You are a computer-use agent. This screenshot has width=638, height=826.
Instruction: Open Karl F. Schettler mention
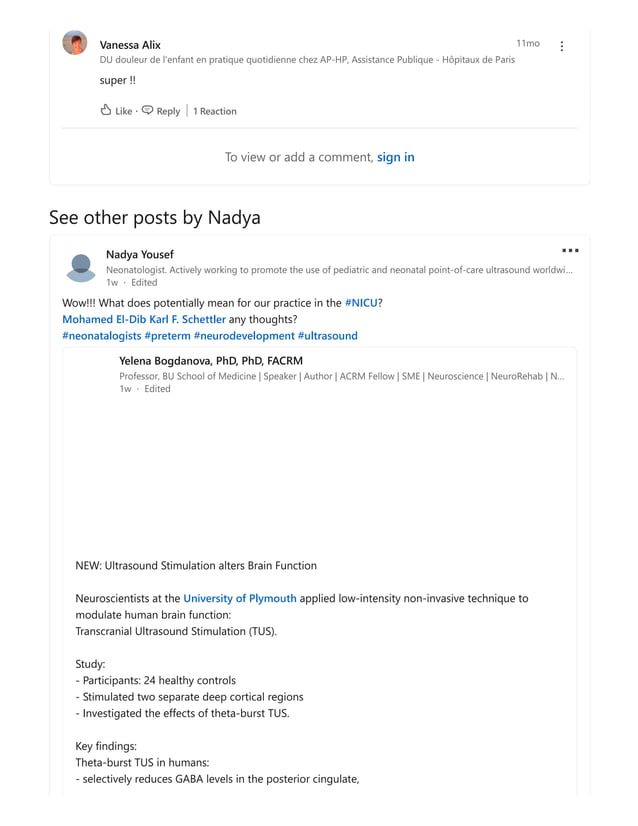pyautogui.click(x=188, y=319)
